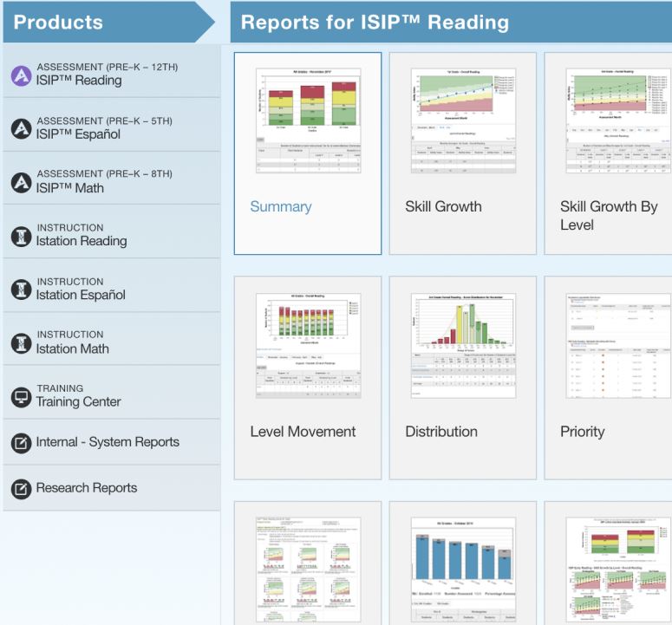
Task: Click the Level Movement chart thumbnail
Action: tap(308, 346)
